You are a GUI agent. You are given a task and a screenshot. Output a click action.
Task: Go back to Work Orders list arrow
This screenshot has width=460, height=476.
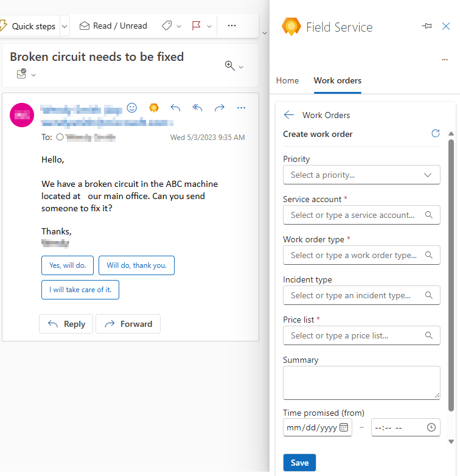click(289, 115)
